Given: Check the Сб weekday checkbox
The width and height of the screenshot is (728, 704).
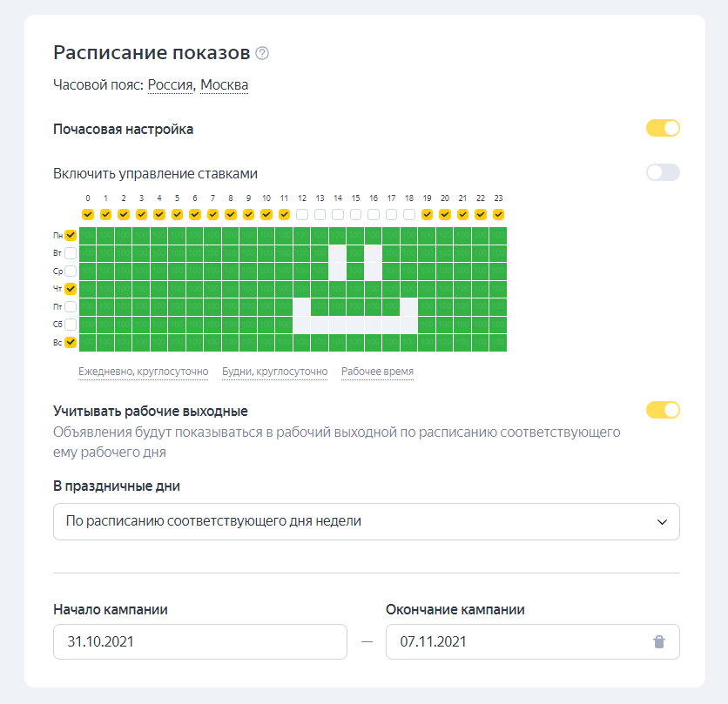Looking at the screenshot, I should coord(71,325).
